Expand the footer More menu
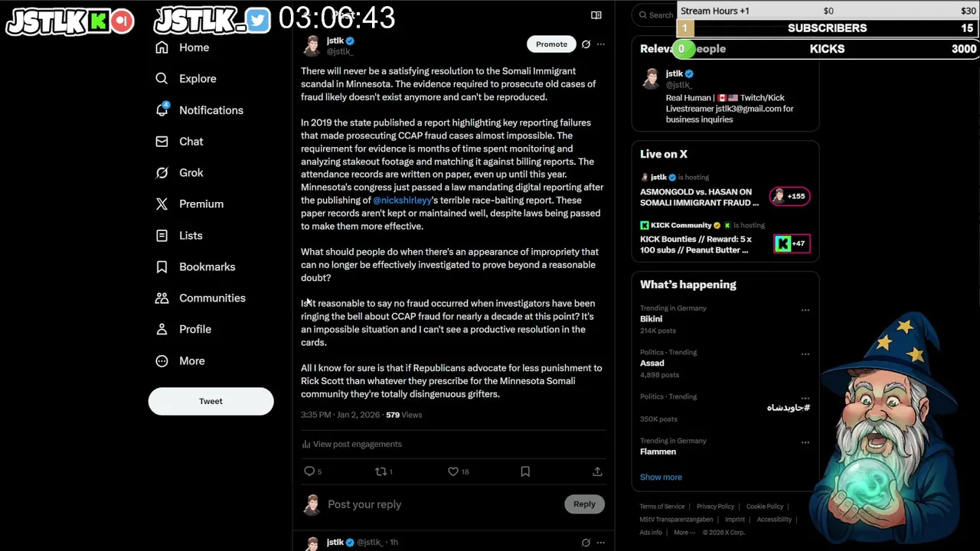 684,533
